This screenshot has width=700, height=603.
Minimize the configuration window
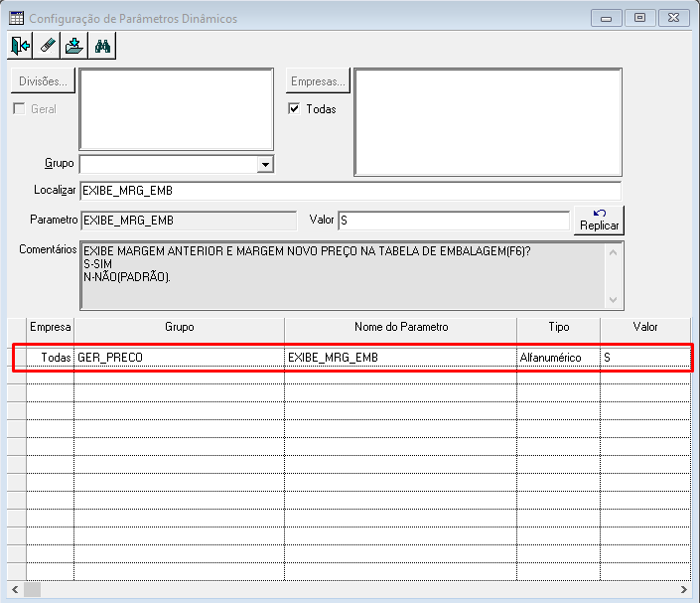607,18
